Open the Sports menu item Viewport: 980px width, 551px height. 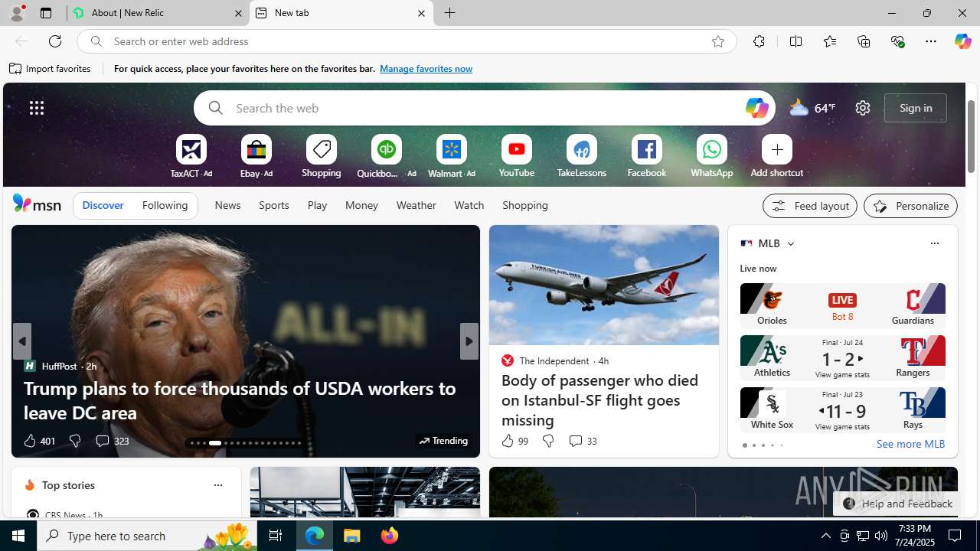(x=273, y=205)
